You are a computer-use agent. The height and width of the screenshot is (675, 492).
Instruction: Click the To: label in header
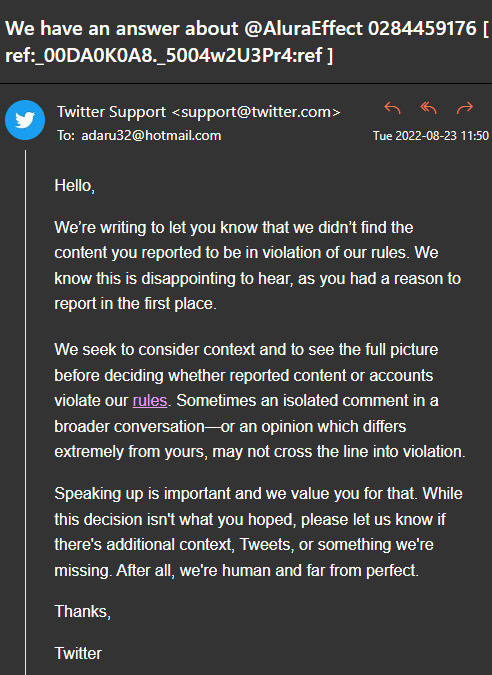click(66, 136)
